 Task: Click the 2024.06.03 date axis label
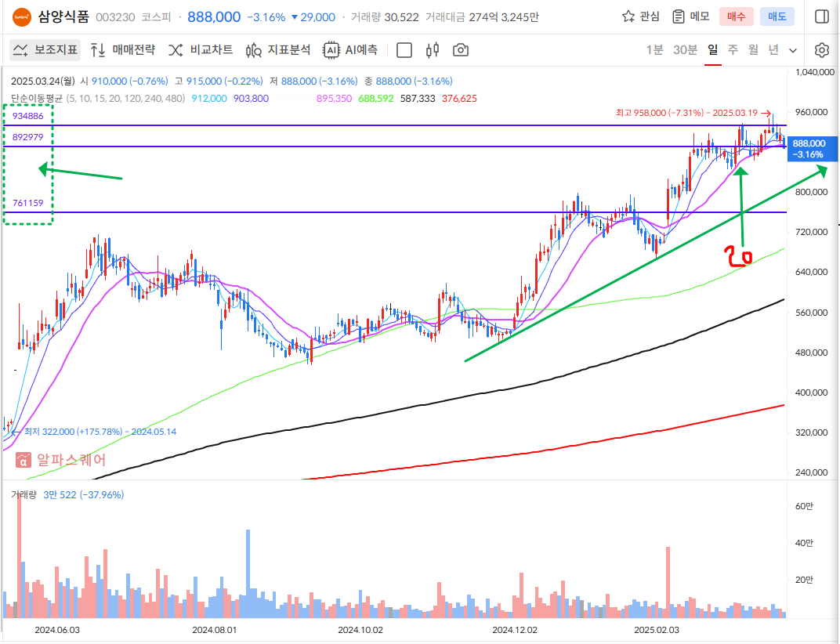[x=57, y=630]
